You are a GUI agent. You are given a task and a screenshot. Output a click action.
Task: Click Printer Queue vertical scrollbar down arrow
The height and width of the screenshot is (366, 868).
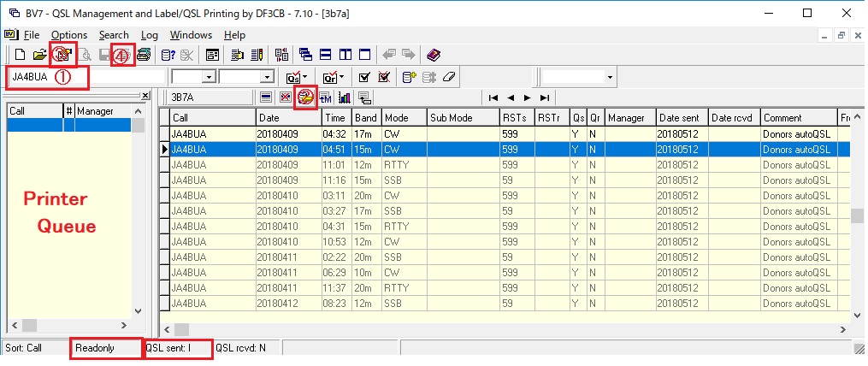(x=139, y=311)
